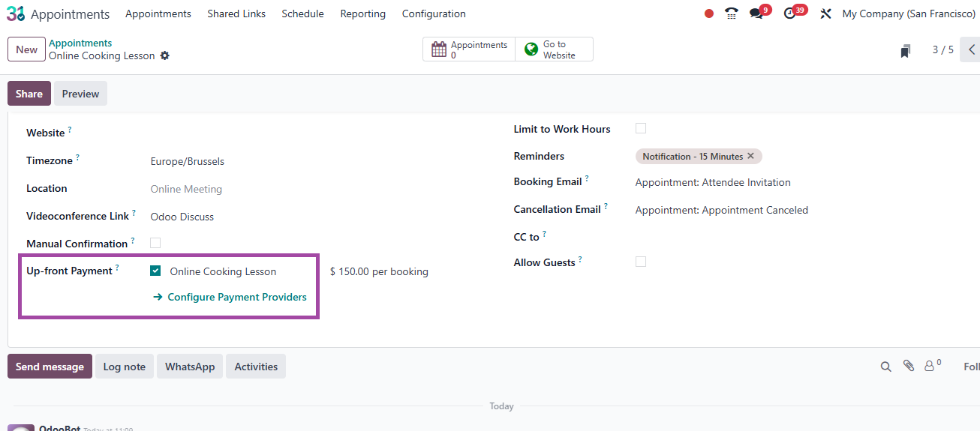Click the paperclip attachments icon
This screenshot has width=980, height=431.
(909, 366)
